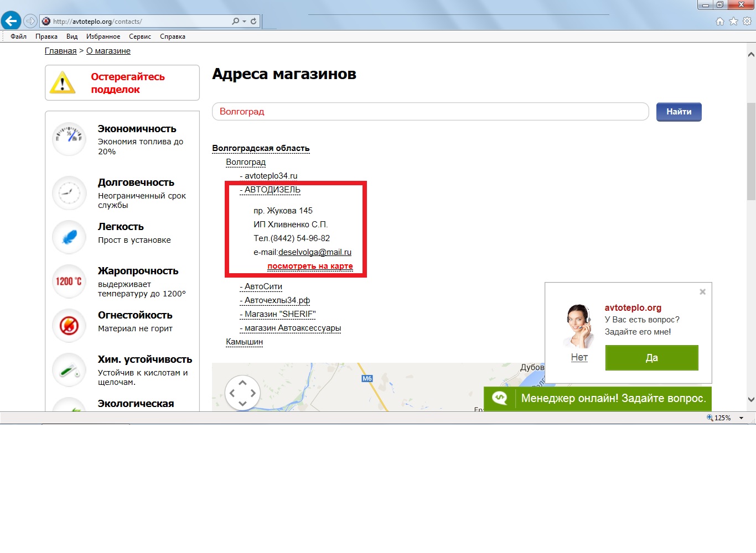Click the Хим. устойчивость test tube icon
This screenshot has width=756, height=553.
point(69,370)
